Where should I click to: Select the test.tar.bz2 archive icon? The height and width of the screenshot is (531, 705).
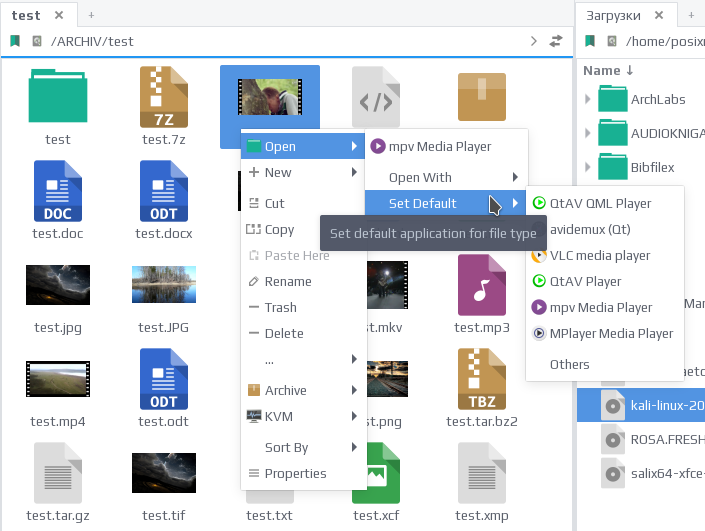[x=482, y=379]
